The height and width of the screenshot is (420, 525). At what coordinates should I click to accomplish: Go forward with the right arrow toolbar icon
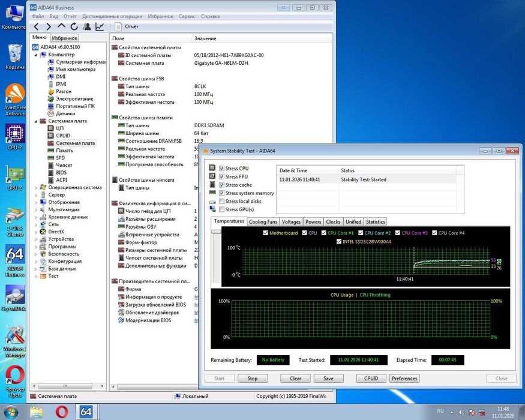pyautogui.click(x=49, y=26)
